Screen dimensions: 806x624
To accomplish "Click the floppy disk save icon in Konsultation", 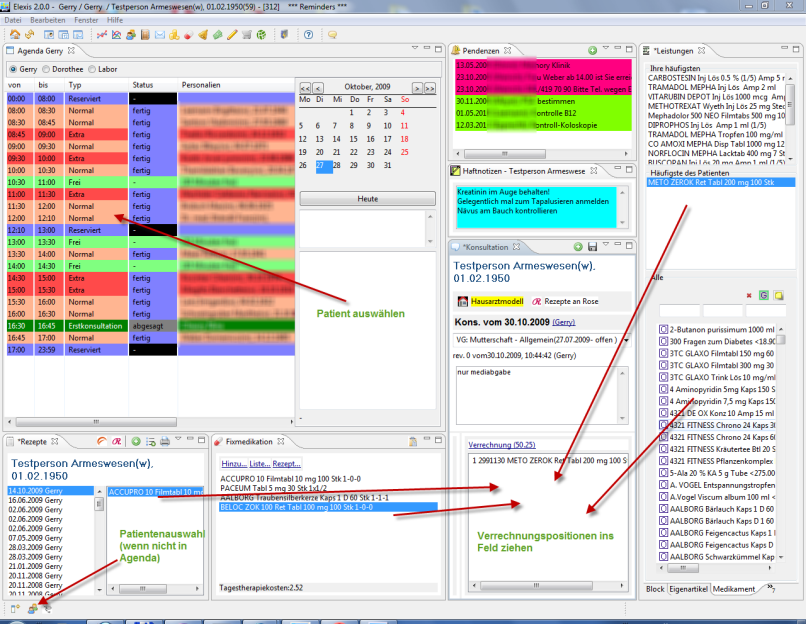I will pos(593,247).
